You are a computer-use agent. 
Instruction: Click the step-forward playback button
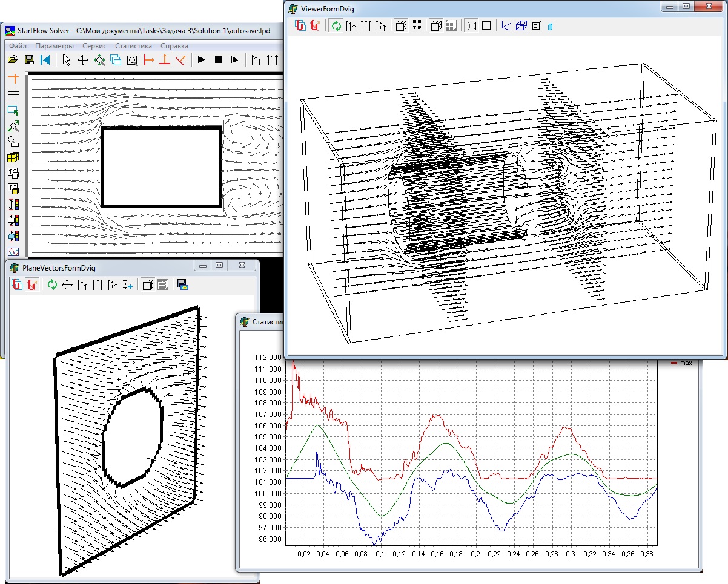[x=234, y=60]
